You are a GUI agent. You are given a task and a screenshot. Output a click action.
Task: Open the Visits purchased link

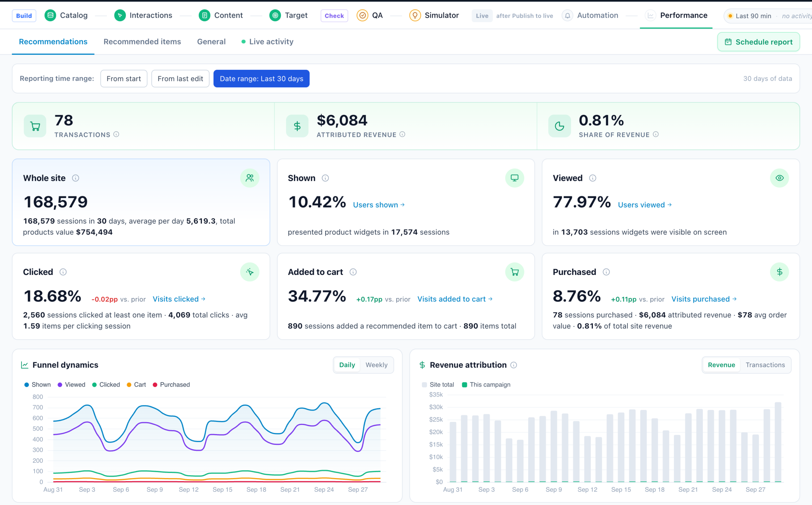pyautogui.click(x=704, y=299)
